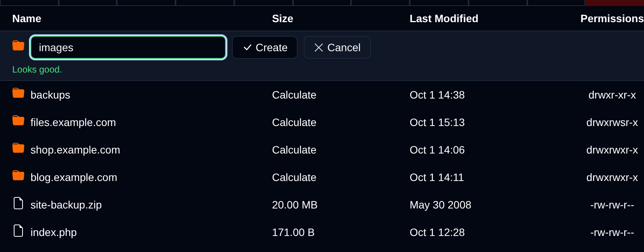Select the index.php file name

53,233
